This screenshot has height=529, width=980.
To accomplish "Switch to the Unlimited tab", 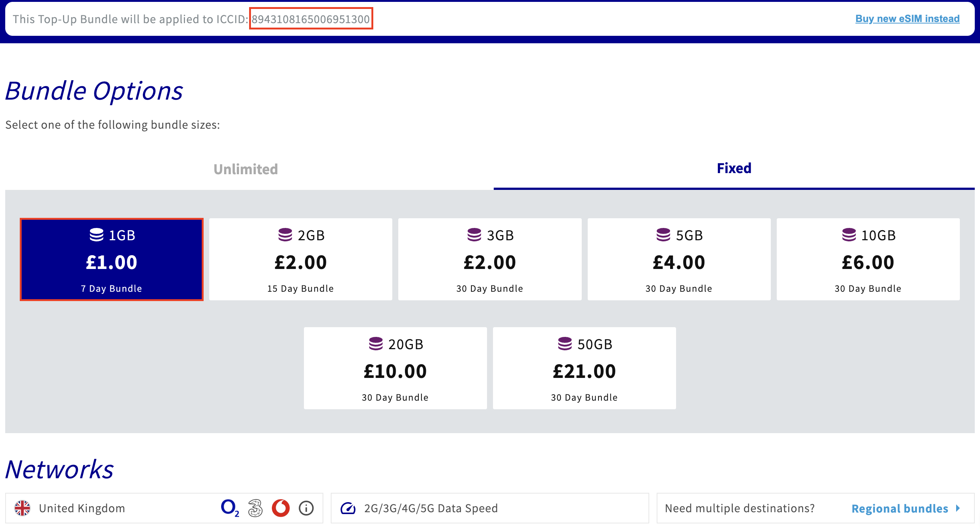I will tap(245, 169).
